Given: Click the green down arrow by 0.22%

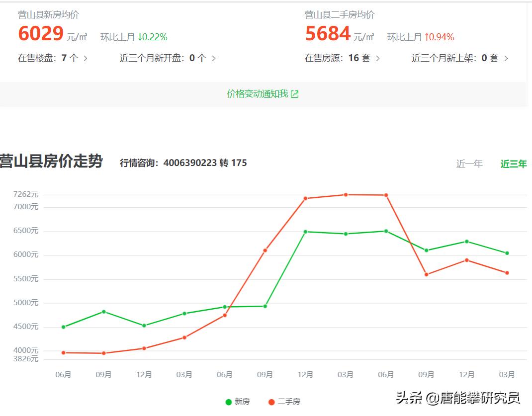Looking at the screenshot, I should click(140, 37).
